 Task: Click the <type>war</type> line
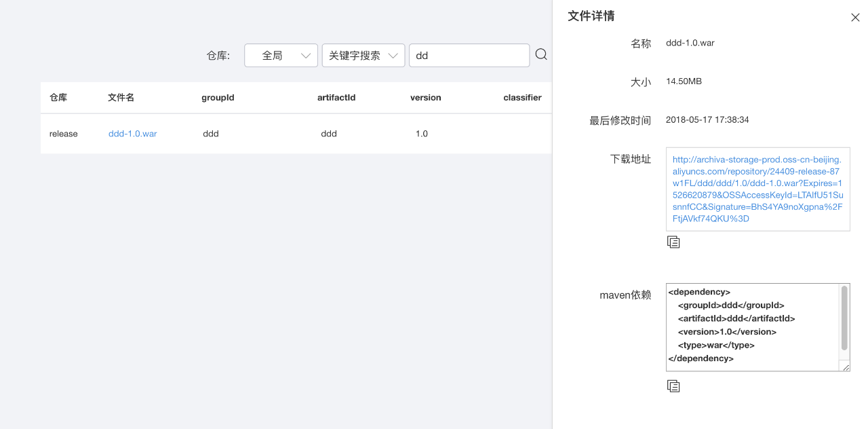pyautogui.click(x=716, y=345)
